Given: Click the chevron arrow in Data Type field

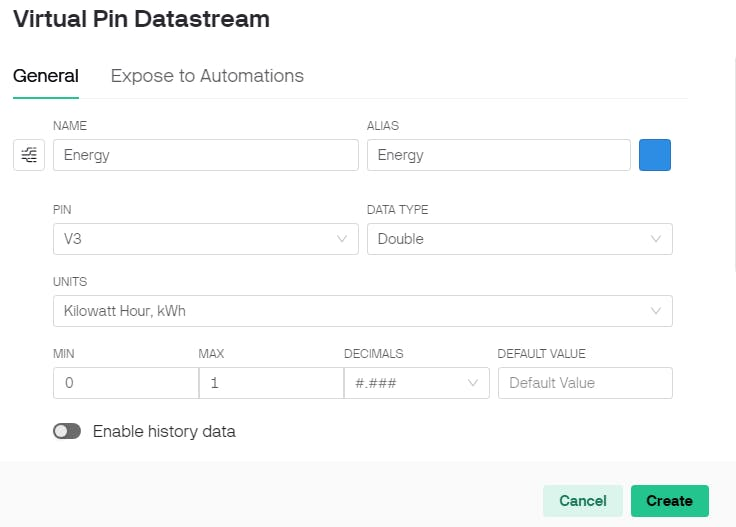Looking at the screenshot, I should pos(656,239).
